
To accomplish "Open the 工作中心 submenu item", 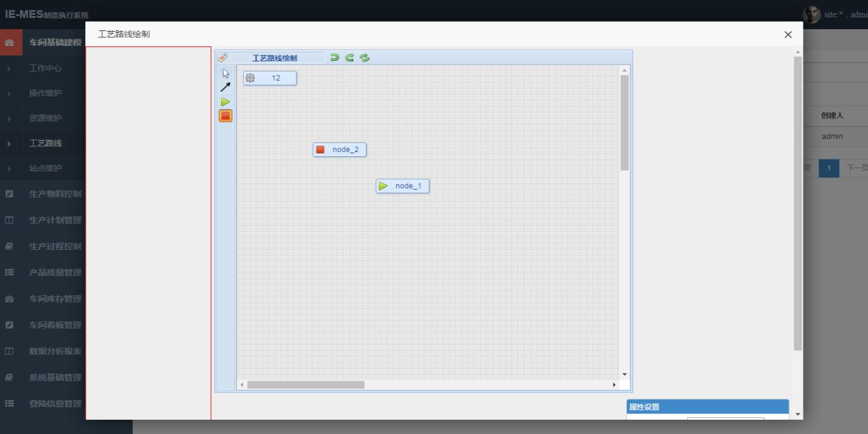I will pos(45,68).
